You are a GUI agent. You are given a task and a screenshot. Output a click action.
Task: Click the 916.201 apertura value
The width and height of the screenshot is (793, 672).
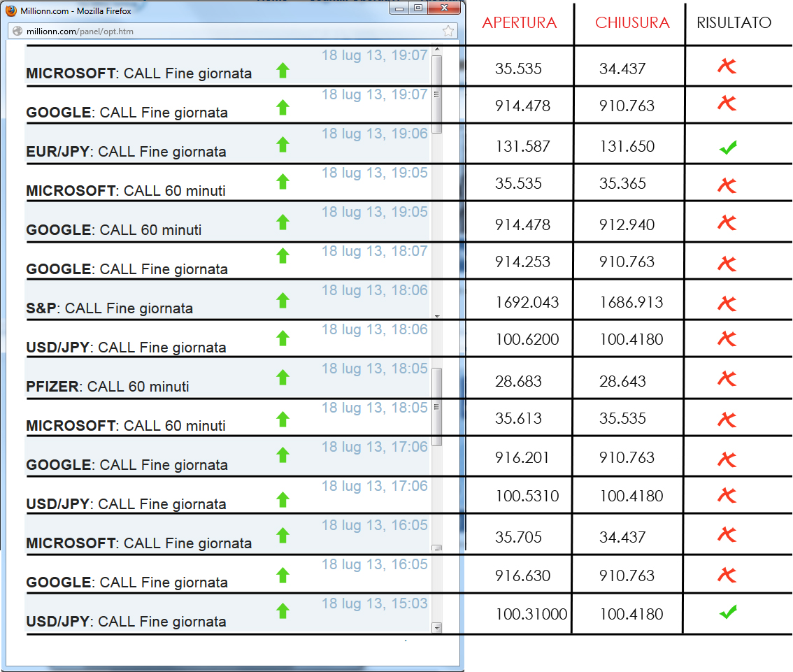pyautogui.click(x=522, y=457)
